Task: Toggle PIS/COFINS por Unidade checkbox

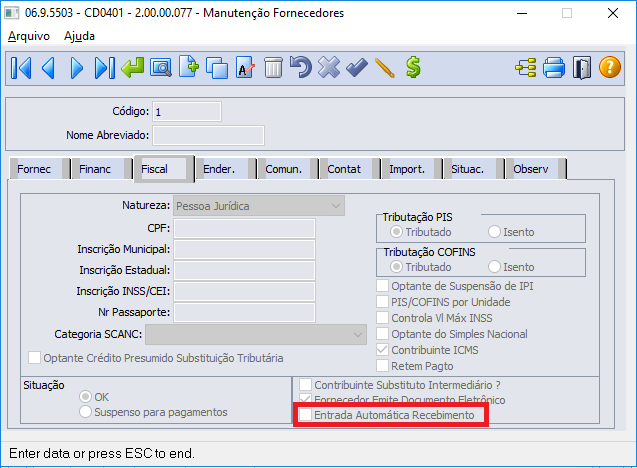Action: point(382,302)
